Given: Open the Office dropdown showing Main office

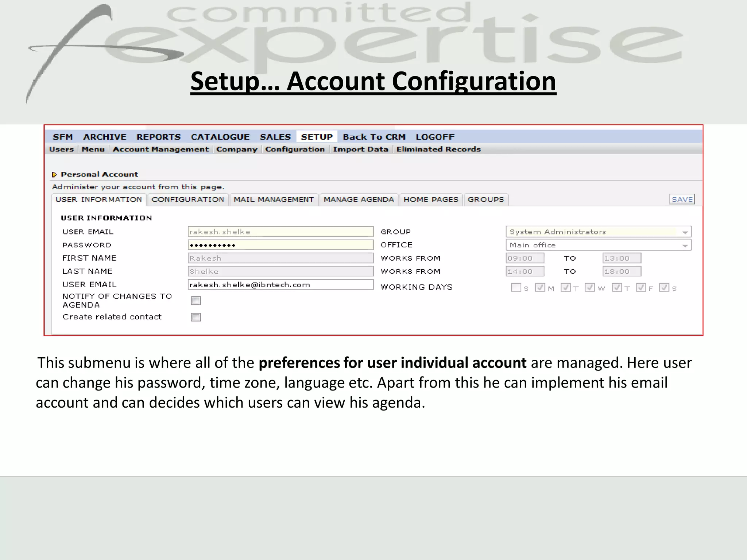Looking at the screenshot, I should click(x=599, y=245).
